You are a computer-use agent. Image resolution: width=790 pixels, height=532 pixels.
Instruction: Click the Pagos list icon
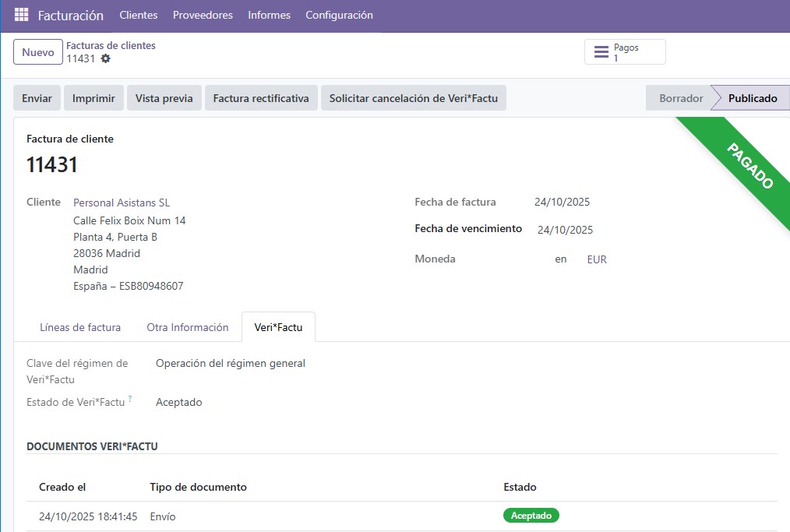(x=601, y=52)
